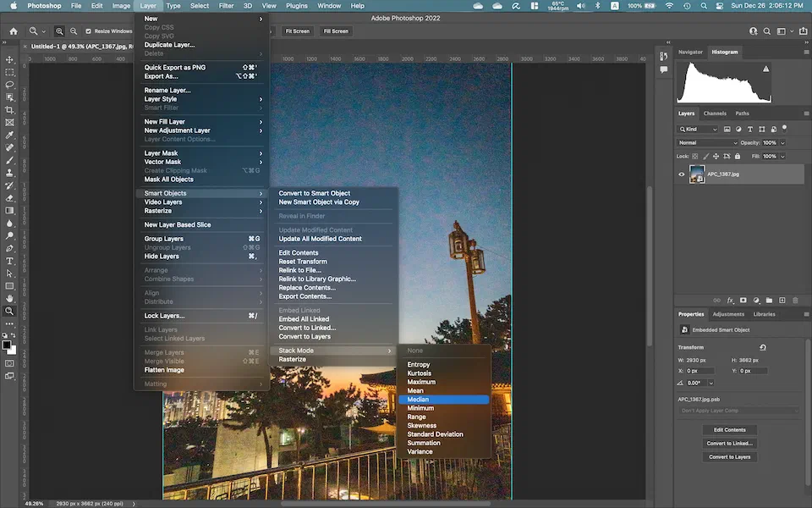Select the Crop tool in toolbar
Viewport: 812px width, 508px height.
click(10, 110)
